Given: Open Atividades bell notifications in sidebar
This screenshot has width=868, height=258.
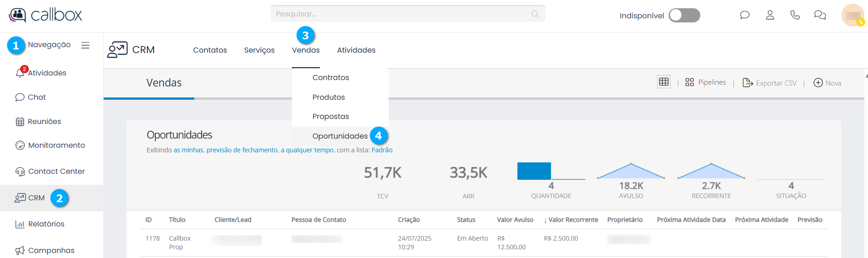Looking at the screenshot, I should (x=20, y=73).
